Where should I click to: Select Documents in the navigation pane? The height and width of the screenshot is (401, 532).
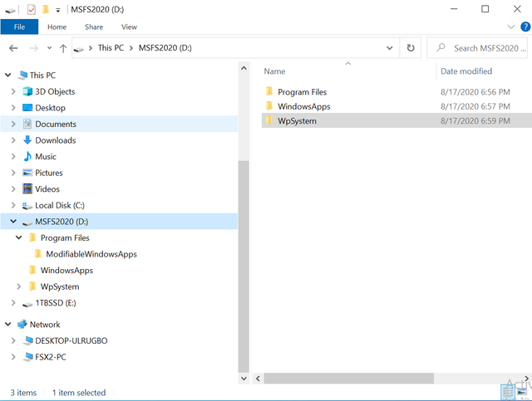point(56,124)
